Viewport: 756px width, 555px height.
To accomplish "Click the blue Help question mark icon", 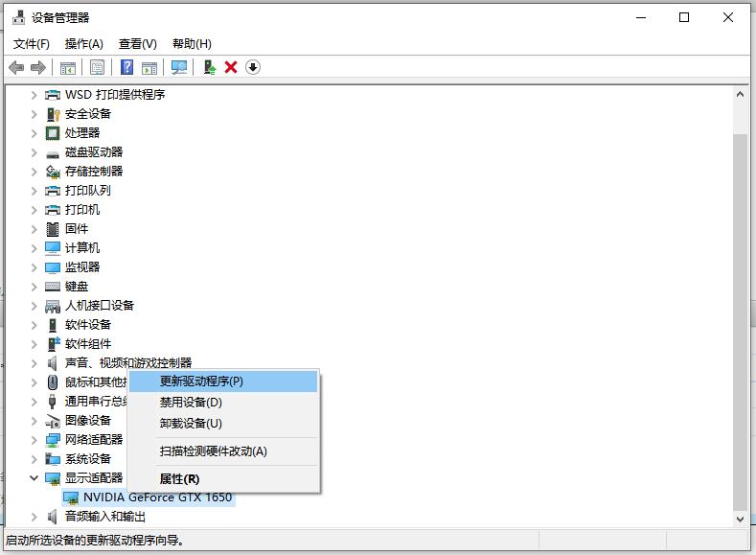I will (x=126, y=67).
